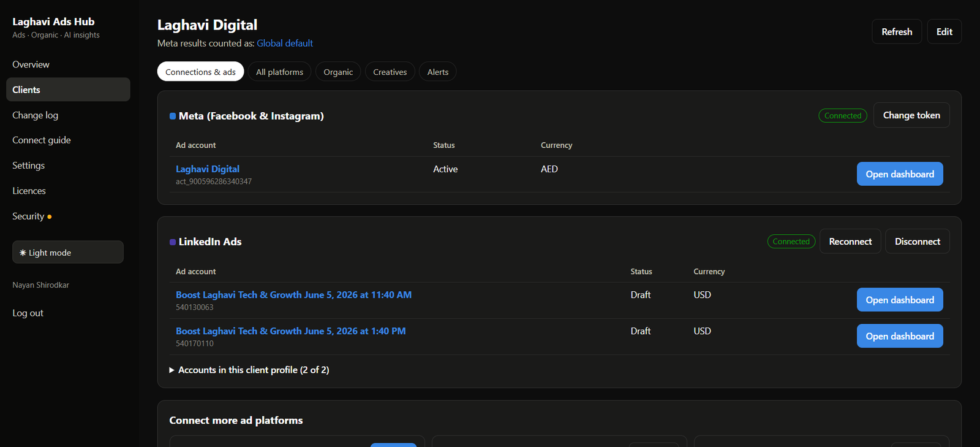
Task: Click Disconnect for LinkedIn Ads
Action: click(x=918, y=242)
